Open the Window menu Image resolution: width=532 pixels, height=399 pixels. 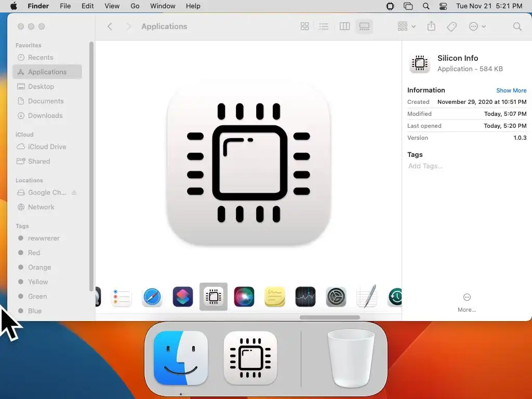click(163, 6)
